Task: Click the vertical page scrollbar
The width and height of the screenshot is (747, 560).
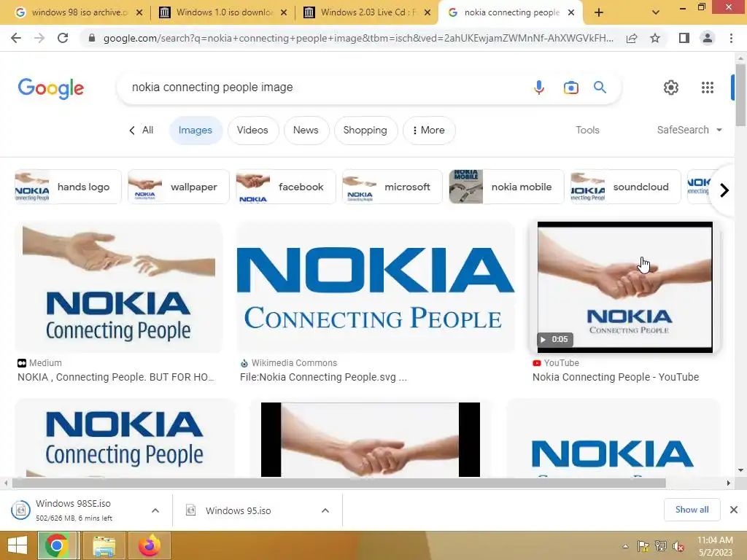Action: (x=740, y=96)
